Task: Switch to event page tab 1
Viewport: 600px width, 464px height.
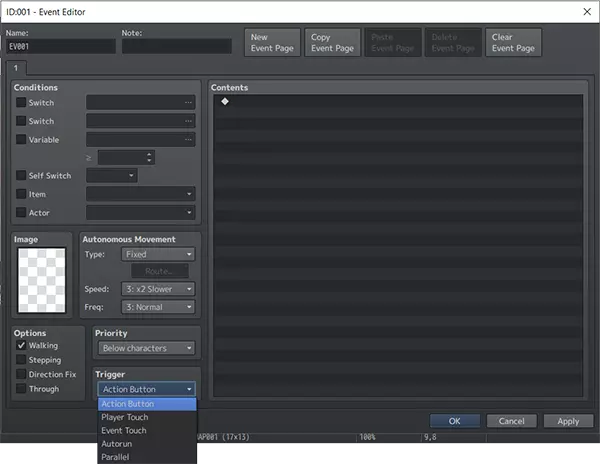Action: click(x=16, y=68)
